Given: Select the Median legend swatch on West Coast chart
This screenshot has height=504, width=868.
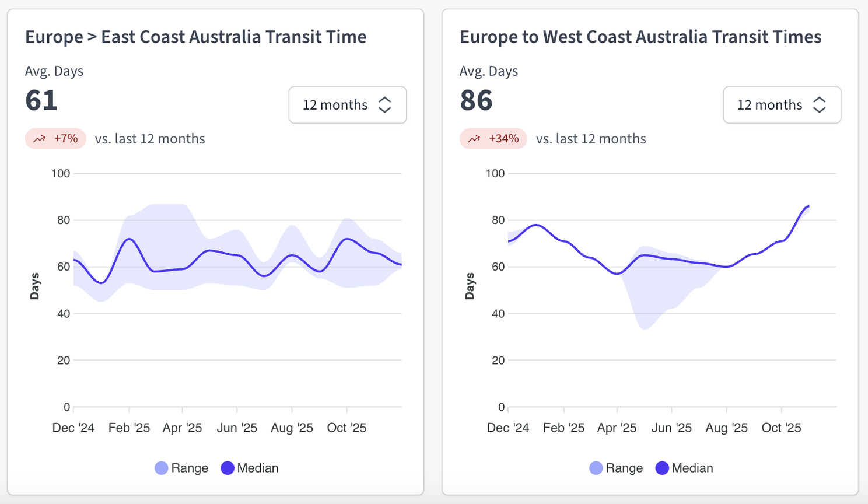Looking at the screenshot, I should tap(661, 467).
